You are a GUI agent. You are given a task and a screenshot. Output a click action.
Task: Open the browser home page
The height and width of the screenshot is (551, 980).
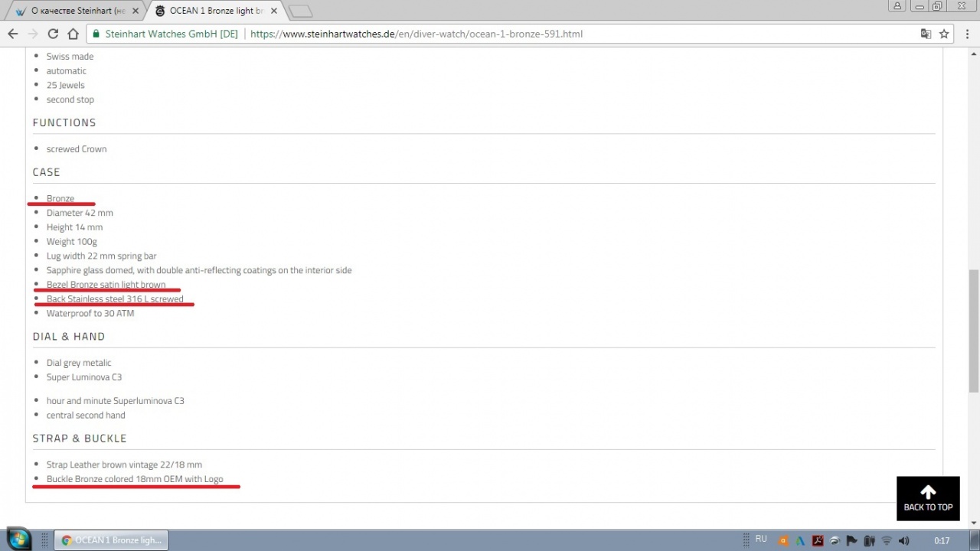click(x=73, y=34)
